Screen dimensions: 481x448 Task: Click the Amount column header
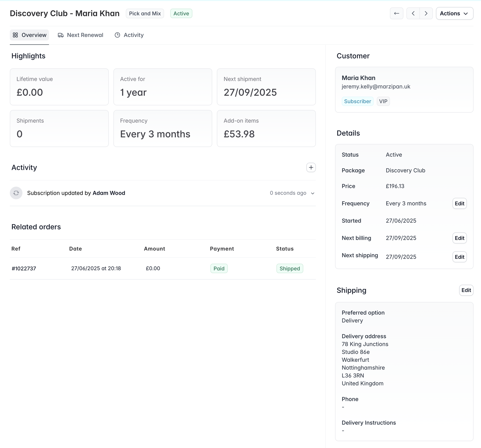tap(155, 249)
